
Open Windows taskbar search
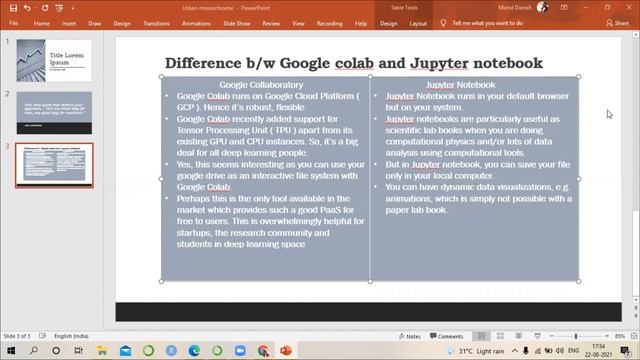[x=33, y=351]
